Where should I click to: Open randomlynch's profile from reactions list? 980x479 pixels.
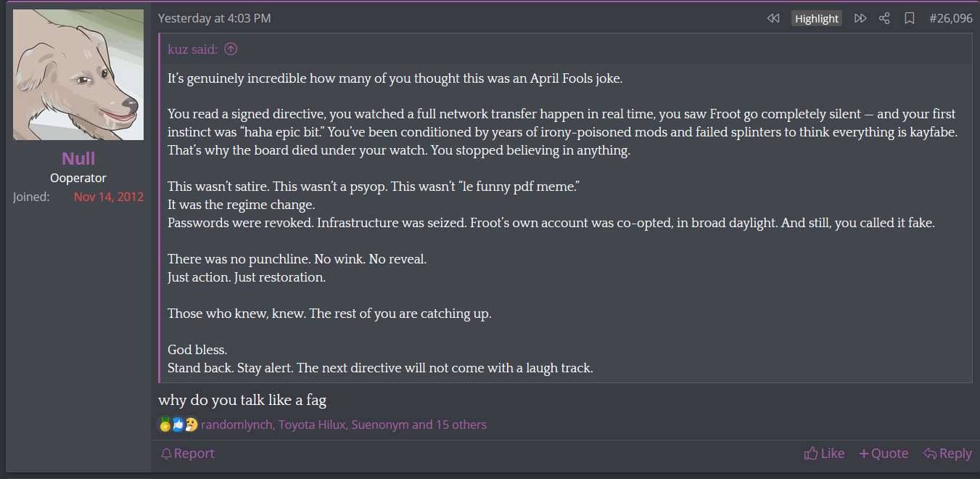[x=236, y=425]
